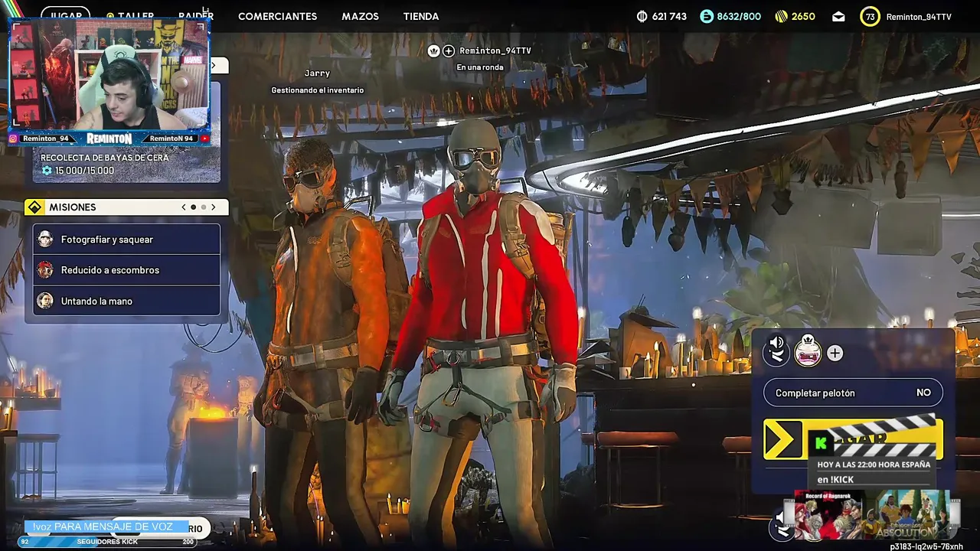The height and width of the screenshot is (551, 980).
Task: Open the COMERCIANTES tab
Action: click(277, 16)
